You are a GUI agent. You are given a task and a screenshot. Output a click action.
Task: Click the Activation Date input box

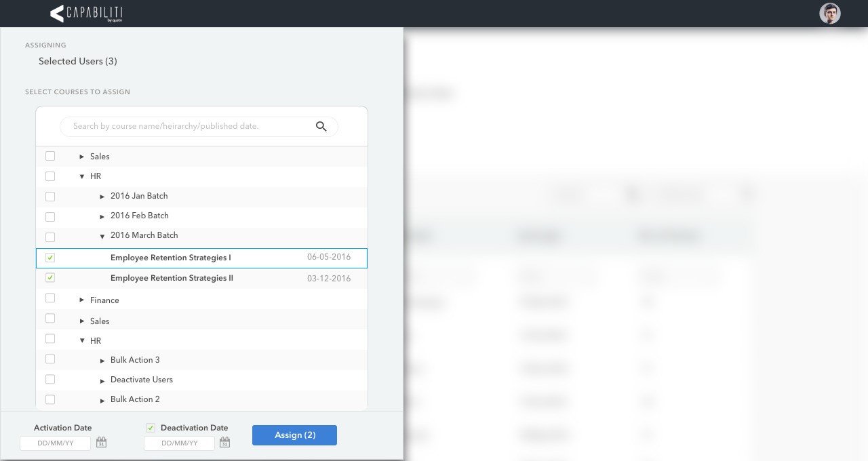coord(56,443)
